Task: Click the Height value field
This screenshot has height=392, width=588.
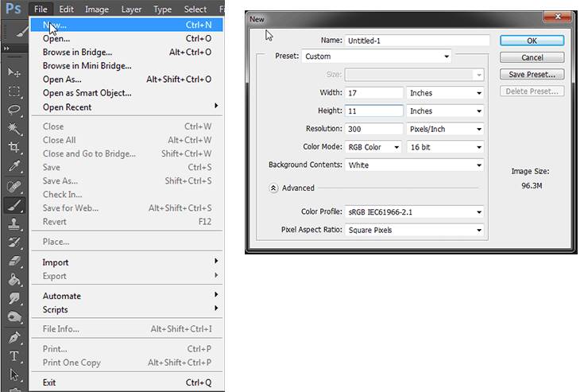Action: click(x=374, y=111)
